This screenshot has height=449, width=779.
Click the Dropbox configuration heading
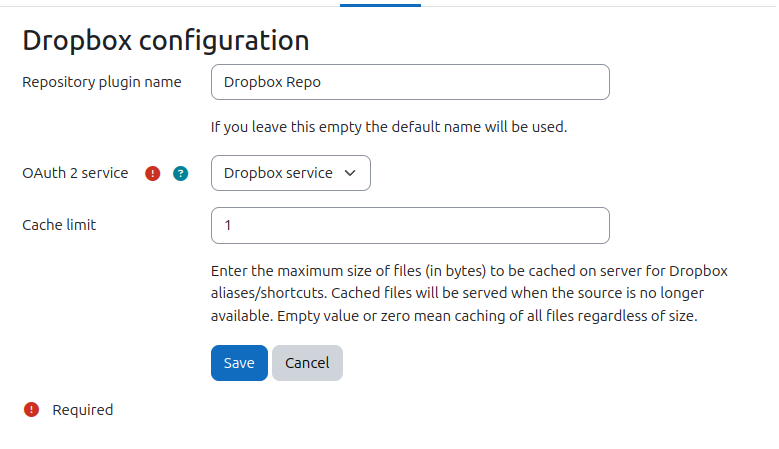tap(166, 40)
